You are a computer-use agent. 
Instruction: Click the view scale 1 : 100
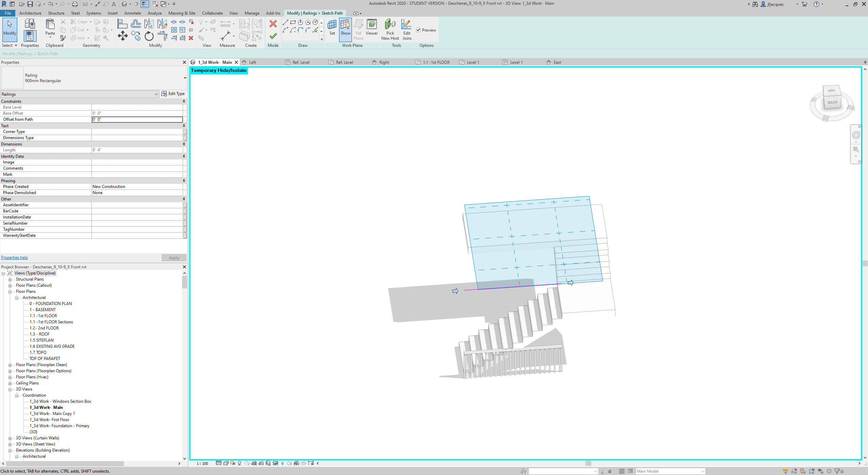coord(202,463)
